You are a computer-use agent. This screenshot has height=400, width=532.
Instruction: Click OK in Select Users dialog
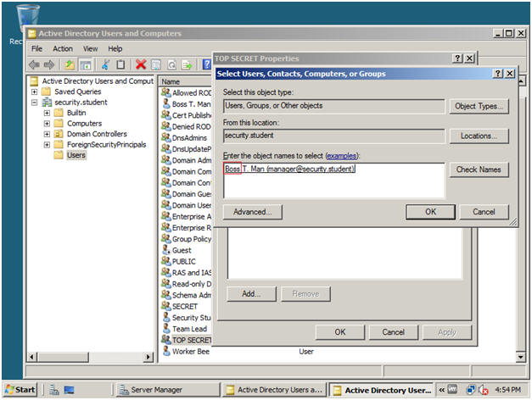coord(430,212)
